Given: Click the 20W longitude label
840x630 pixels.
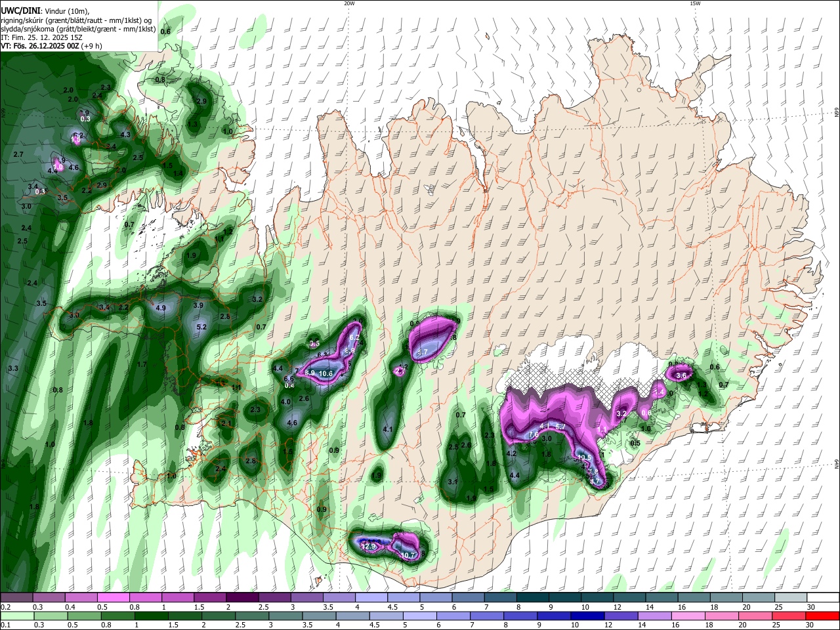Looking at the screenshot, I should [349, 3].
